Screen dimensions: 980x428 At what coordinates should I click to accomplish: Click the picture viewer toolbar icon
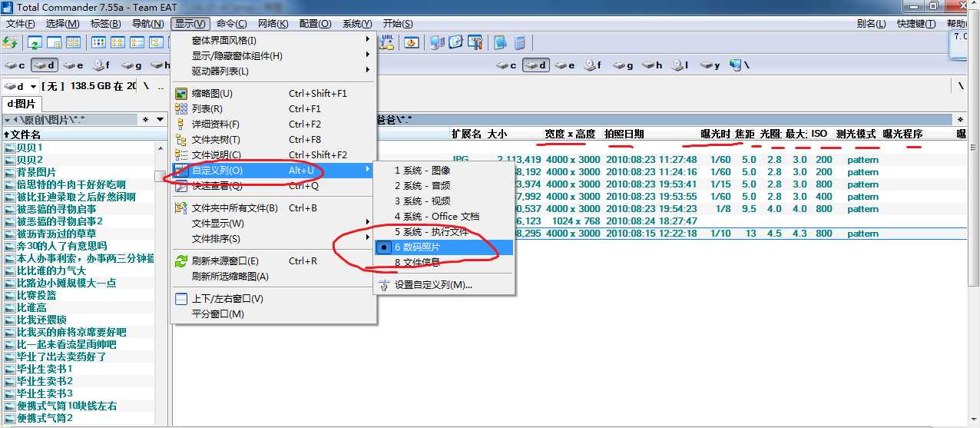[412, 42]
